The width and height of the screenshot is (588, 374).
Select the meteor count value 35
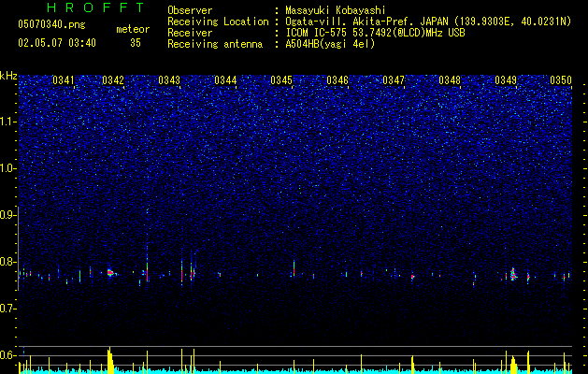coord(136,43)
